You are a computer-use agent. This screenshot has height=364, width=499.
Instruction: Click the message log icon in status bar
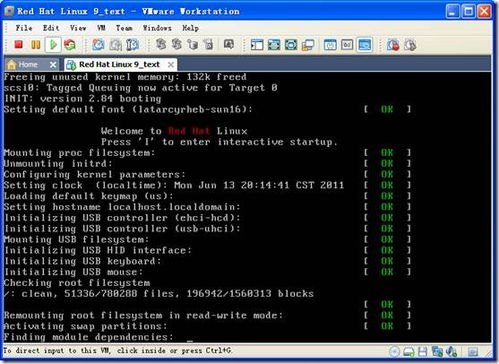point(472,351)
